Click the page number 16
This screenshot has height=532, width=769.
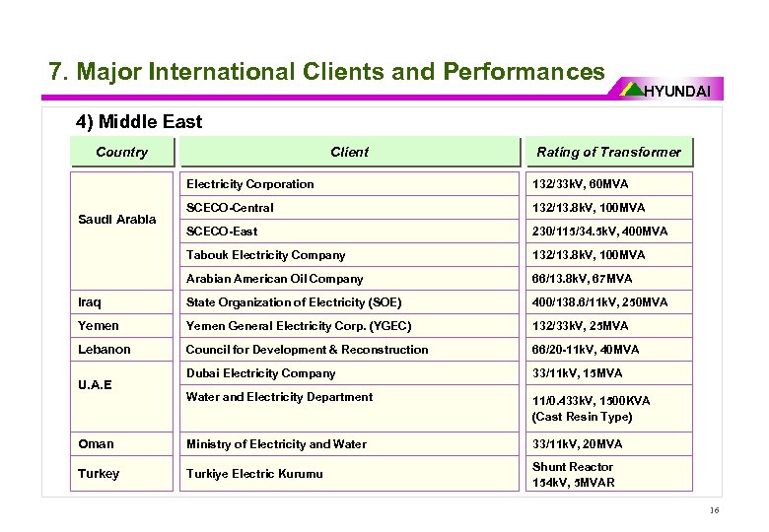point(715,510)
